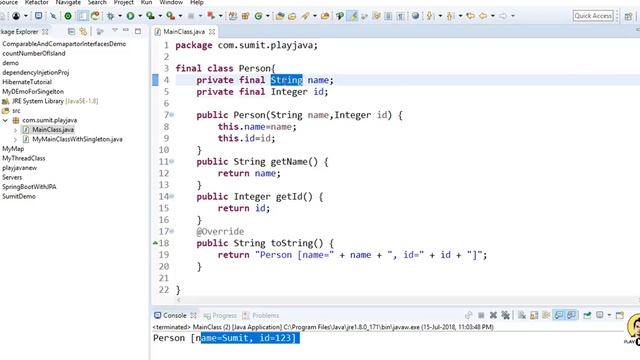Click the New Java Class green C icon
640x360 pixels.
tap(258, 16)
